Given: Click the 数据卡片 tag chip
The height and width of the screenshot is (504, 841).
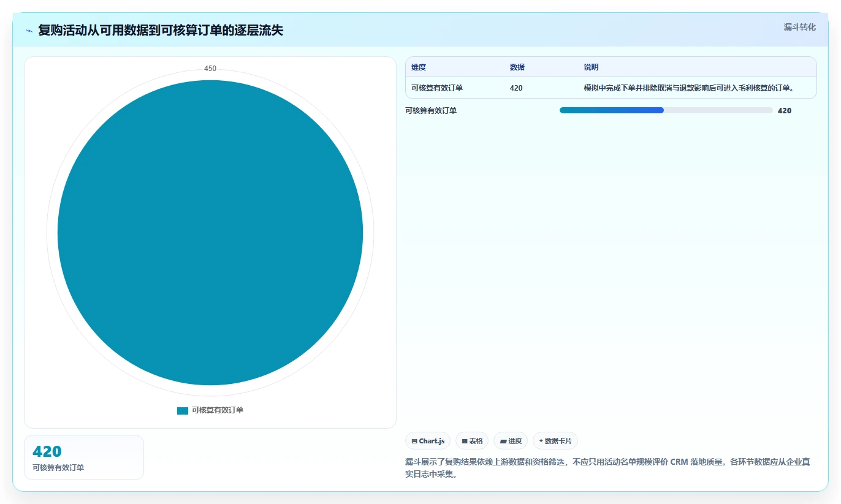Looking at the screenshot, I should (555, 441).
